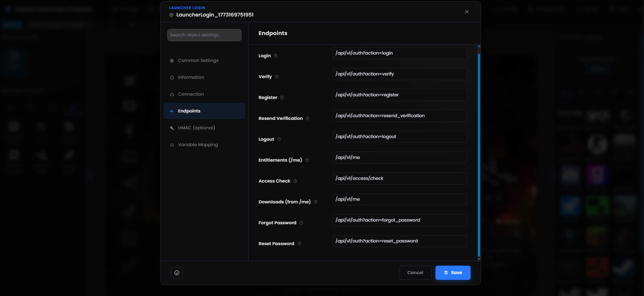
Task: Open the smiley feedback icon button
Action: point(177,273)
